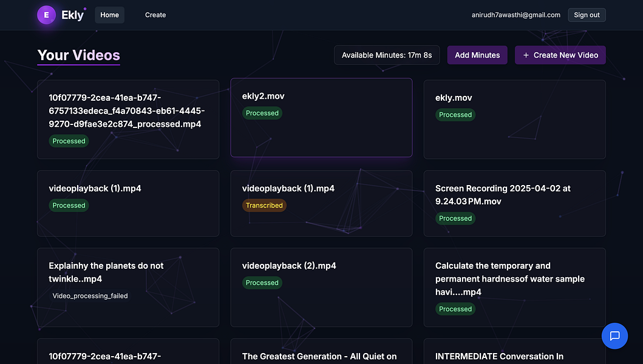643x364 pixels.
Task: Sign out of the account
Action: 587,15
